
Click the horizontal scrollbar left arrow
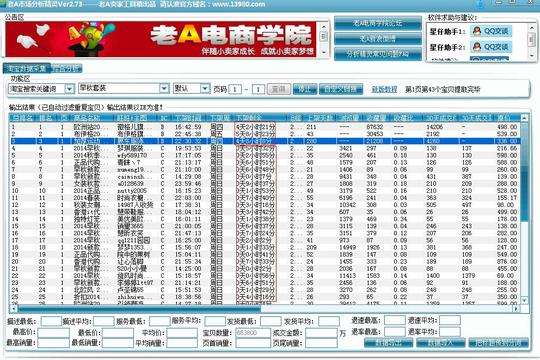click(13, 309)
